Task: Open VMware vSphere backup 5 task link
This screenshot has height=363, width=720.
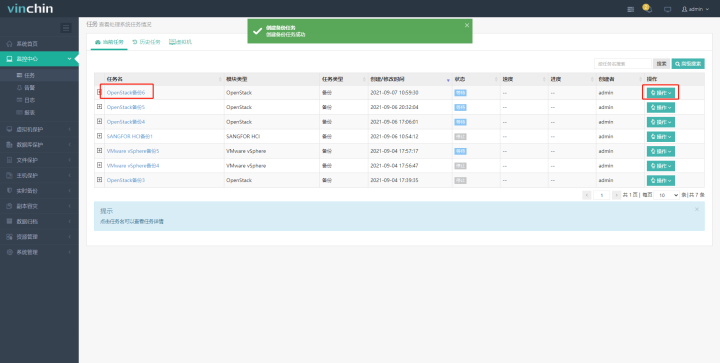Action: 133,151
